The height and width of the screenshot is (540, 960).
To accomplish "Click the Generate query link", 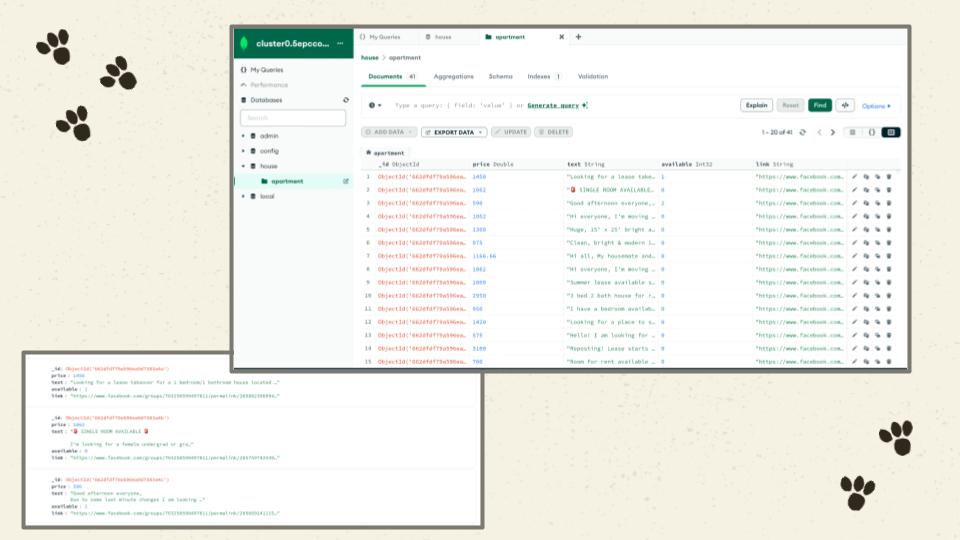I will point(553,105).
